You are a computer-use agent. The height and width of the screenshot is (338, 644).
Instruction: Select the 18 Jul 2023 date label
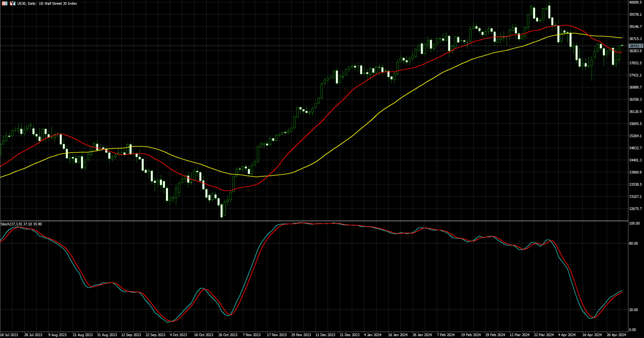(9, 335)
